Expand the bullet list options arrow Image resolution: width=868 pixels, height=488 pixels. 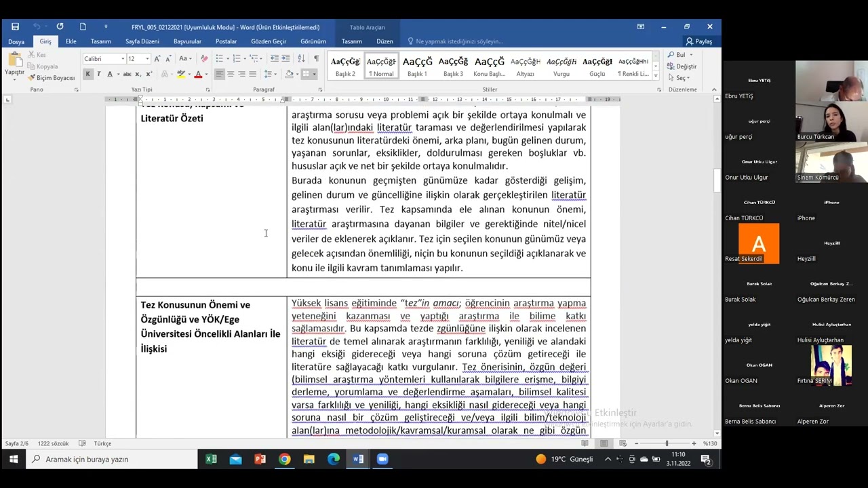tap(227, 59)
